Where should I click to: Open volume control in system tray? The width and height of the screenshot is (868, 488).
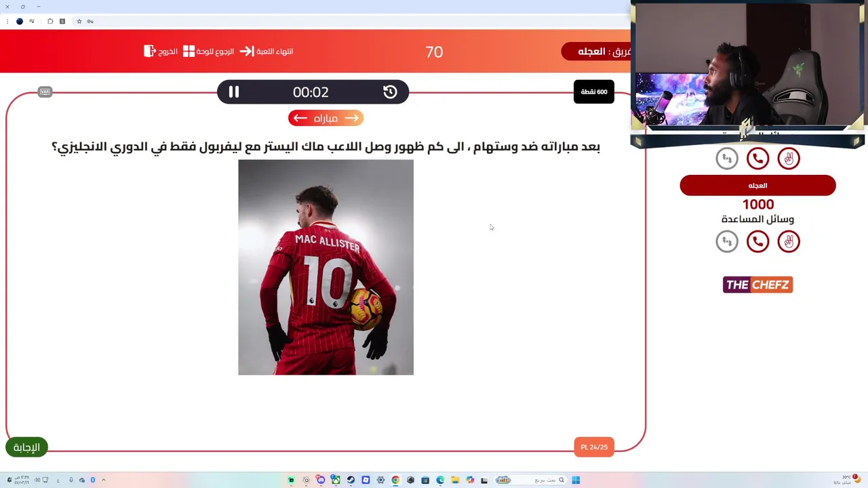tap(37, 480)
